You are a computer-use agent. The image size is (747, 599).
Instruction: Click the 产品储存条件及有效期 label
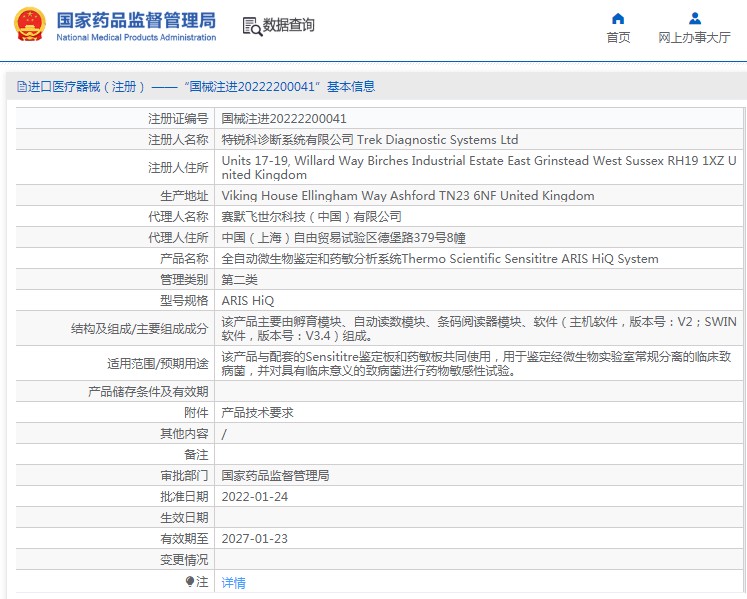(x=148, y=391)
